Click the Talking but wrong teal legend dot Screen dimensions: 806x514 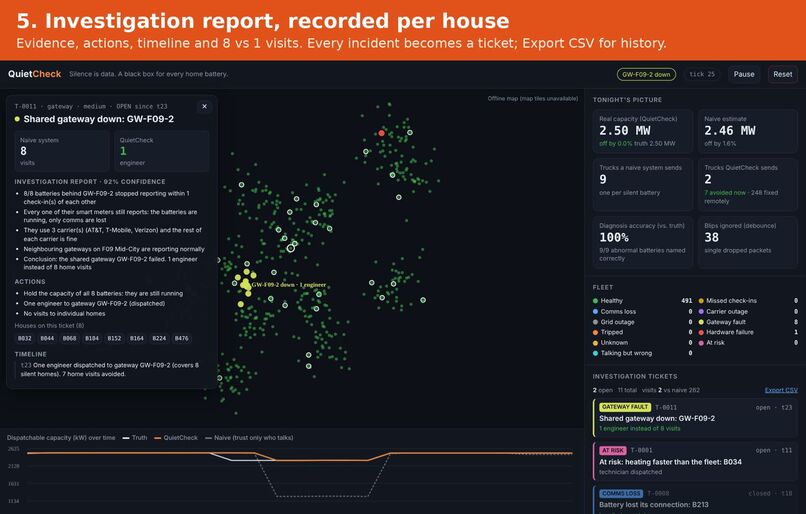[x=596, y=353]
